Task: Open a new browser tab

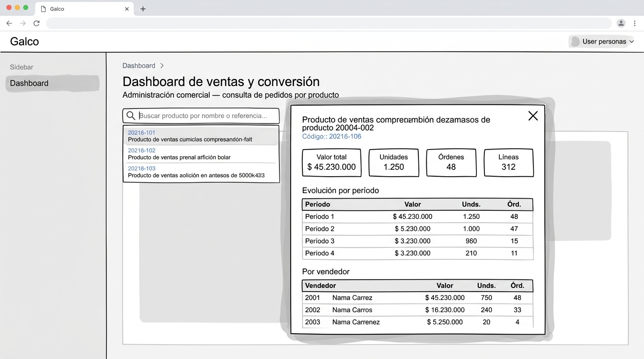Action: [x=143, y=9]
